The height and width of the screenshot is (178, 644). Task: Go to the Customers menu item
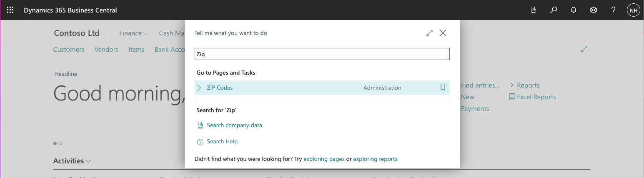click(69, 49)
